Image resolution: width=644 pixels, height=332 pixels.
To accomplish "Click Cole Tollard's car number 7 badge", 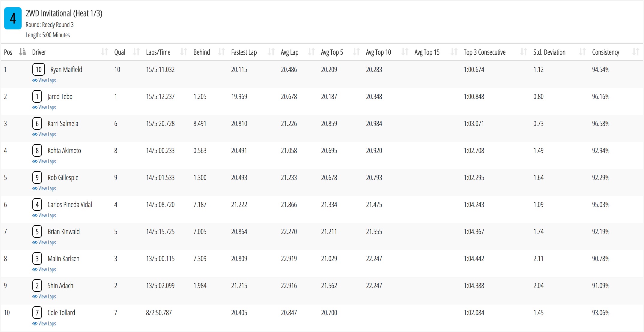I will click(x=37, y=313).
